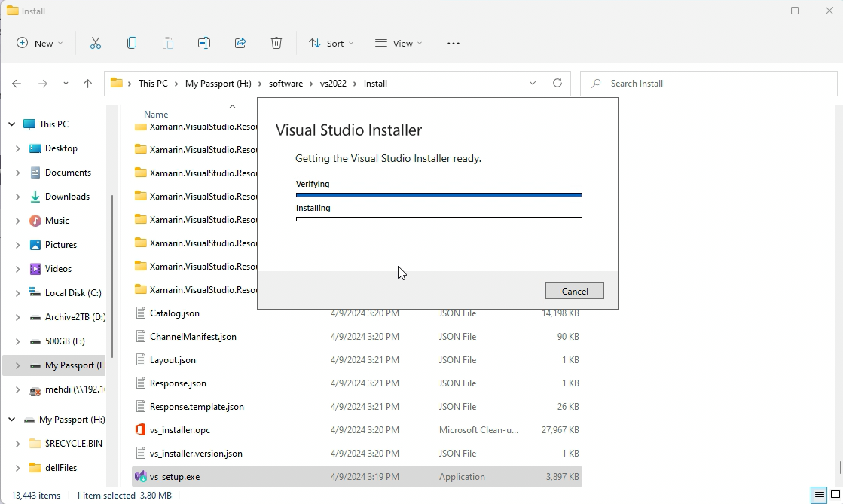Click the Search Install field

tap(709, 84)
